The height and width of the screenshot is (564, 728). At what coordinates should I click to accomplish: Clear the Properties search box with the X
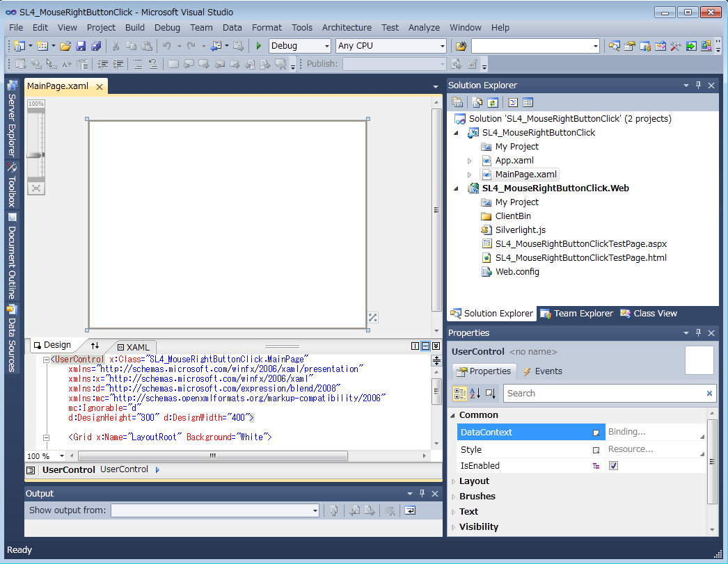point(709,394)
